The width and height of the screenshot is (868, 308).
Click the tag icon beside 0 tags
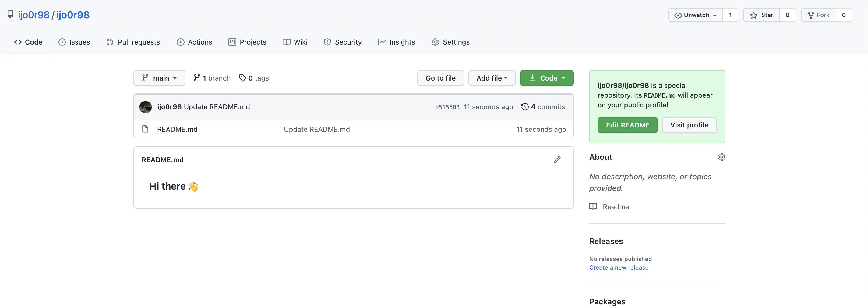242,78
